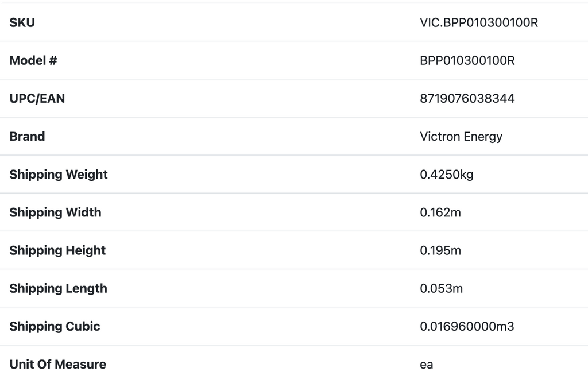Click the Shipping Width label
The width and height of the screenshot is (588, 383).
coord(55,212)
